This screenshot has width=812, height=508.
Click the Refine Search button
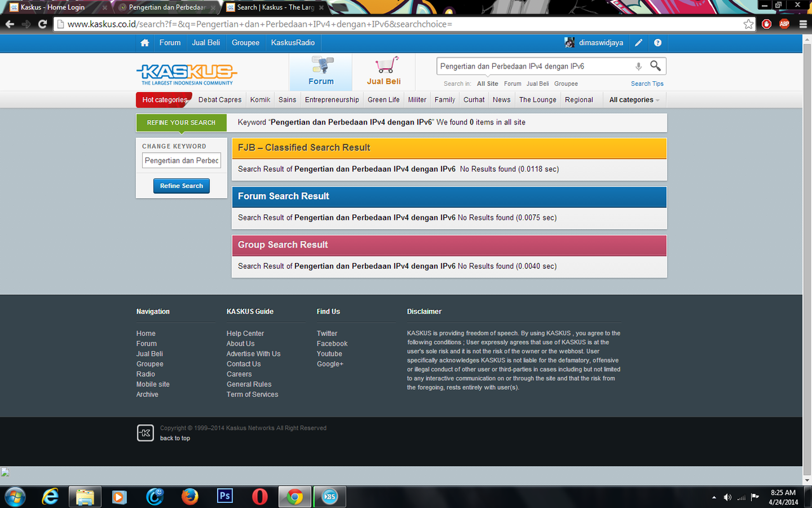tap(181, 186)
